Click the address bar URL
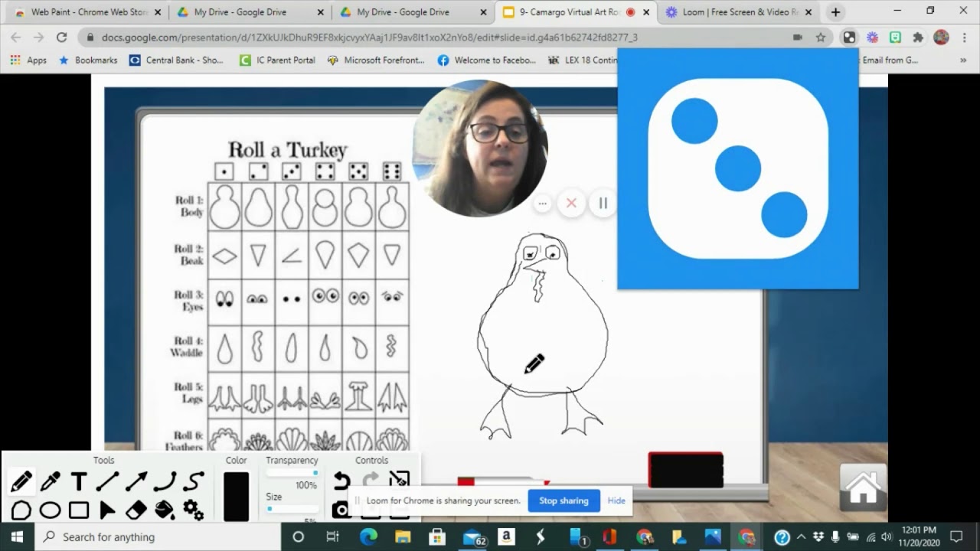The width and height of the screenshot is (980, 551). [x=369, y=37]
